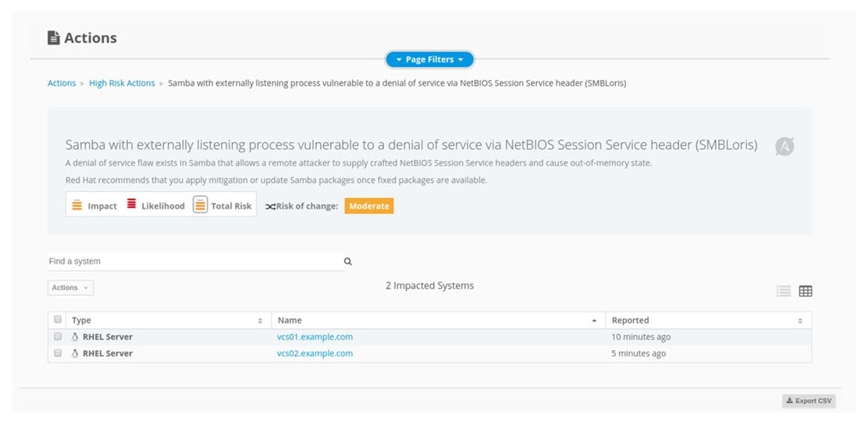The image size is (868, 425).
Task: Click the Likelihood risk level icon
Action: point(131,205)
